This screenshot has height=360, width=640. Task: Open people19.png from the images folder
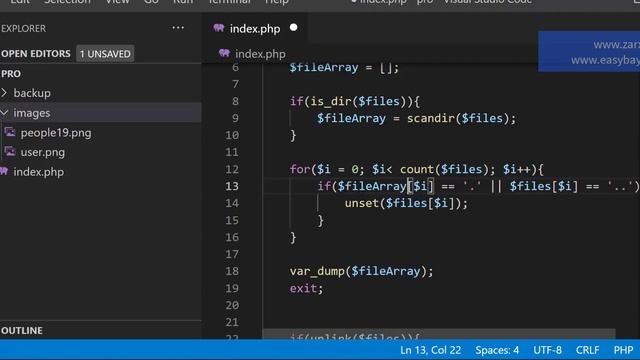click(56, 133)
